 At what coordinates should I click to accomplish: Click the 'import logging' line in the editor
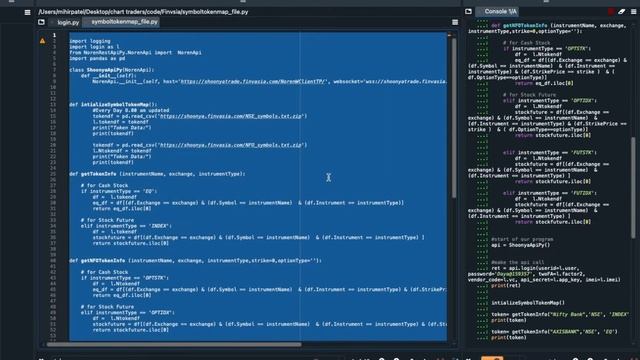[x=90, y=41]
